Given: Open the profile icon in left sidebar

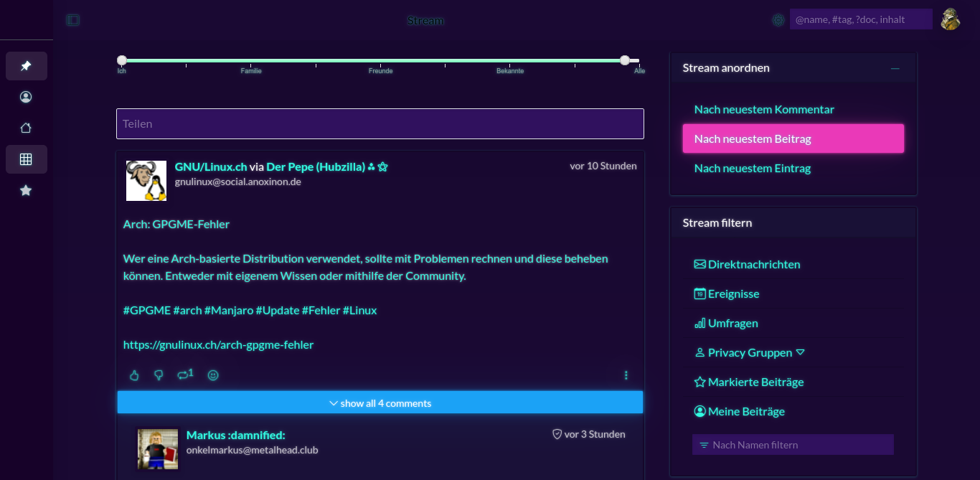Looking at the screenshot, I should pyautogui.click(x=26, y=97).
